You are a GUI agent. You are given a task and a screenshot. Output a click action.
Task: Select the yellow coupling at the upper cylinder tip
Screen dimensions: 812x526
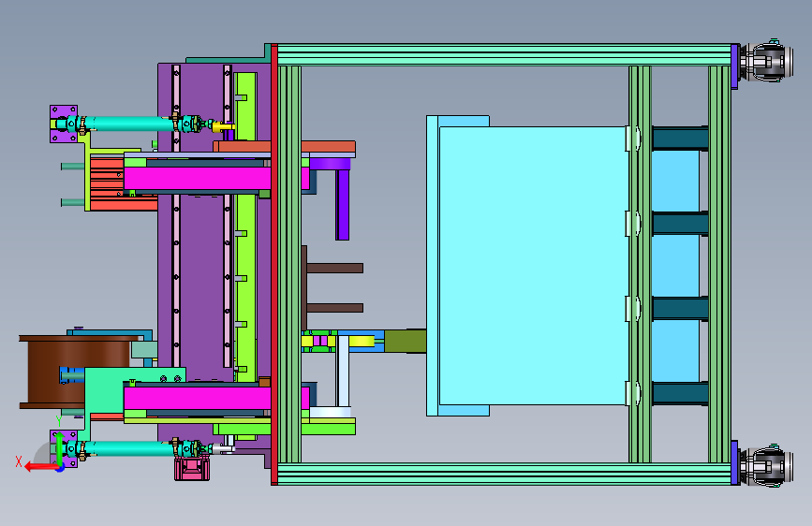click(223, 125)
